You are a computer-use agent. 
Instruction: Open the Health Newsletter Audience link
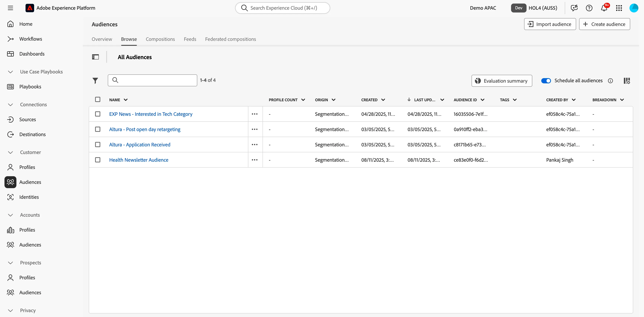(139, 160)
